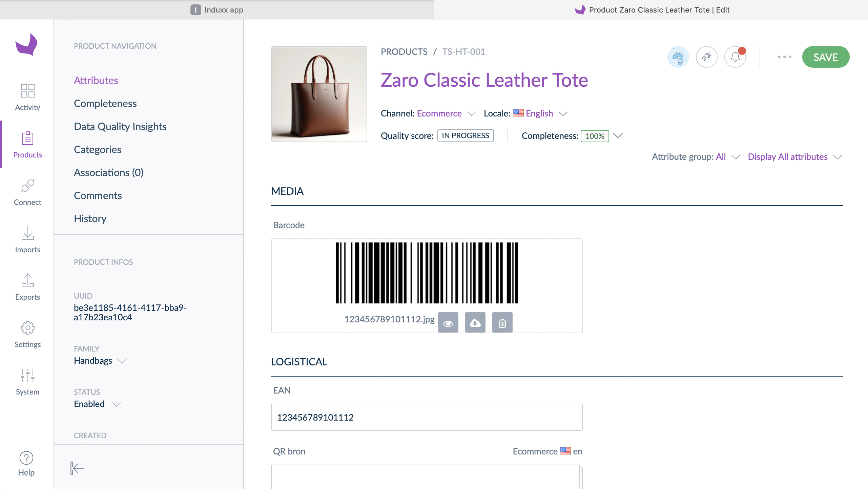Open the Completeness navigation tab
The width and height of the screenshot is (868, 489).
pyautogui.click(x=105, y=104)
